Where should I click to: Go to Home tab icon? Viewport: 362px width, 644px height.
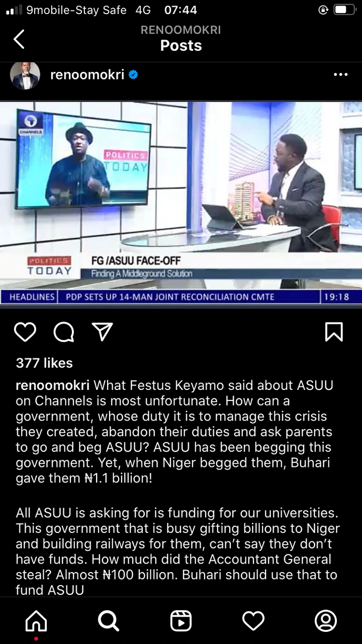pyautogui.click(x=36, y=621)
